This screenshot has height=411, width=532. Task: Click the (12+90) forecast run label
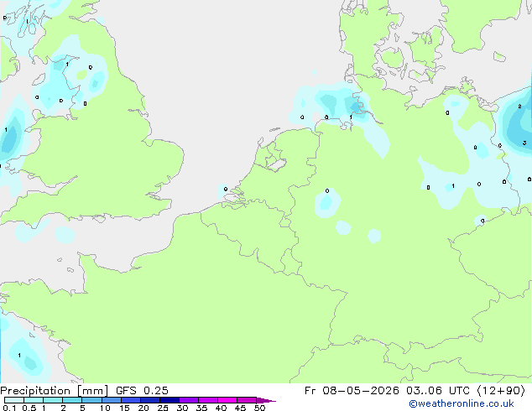point(501,391)
